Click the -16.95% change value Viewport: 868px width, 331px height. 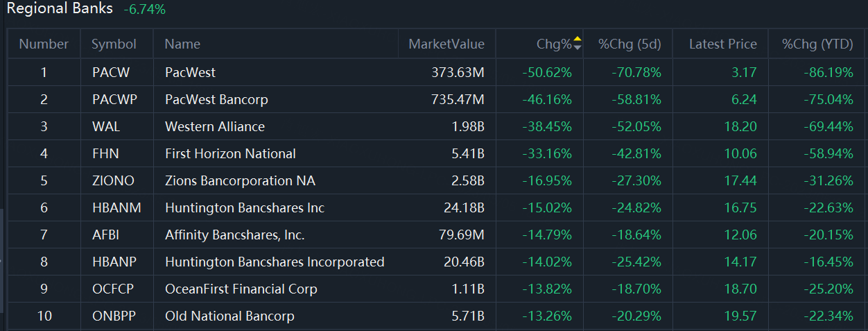click(547, 180)
